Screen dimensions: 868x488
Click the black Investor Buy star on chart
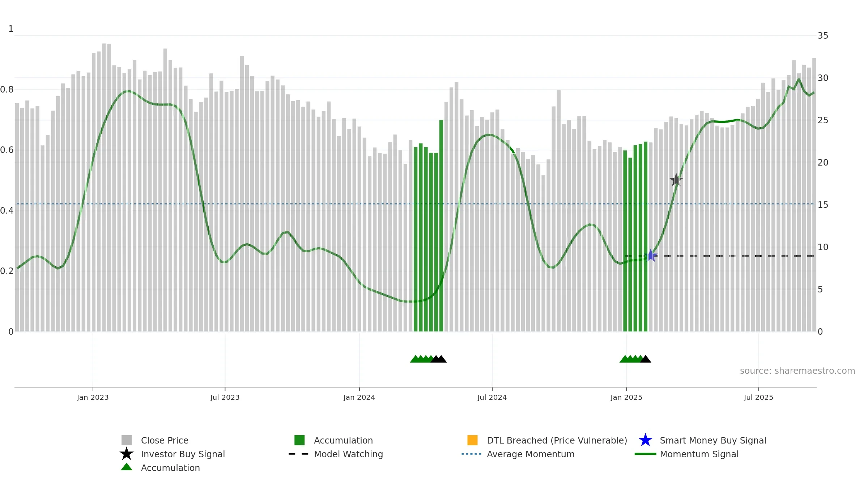676,180
